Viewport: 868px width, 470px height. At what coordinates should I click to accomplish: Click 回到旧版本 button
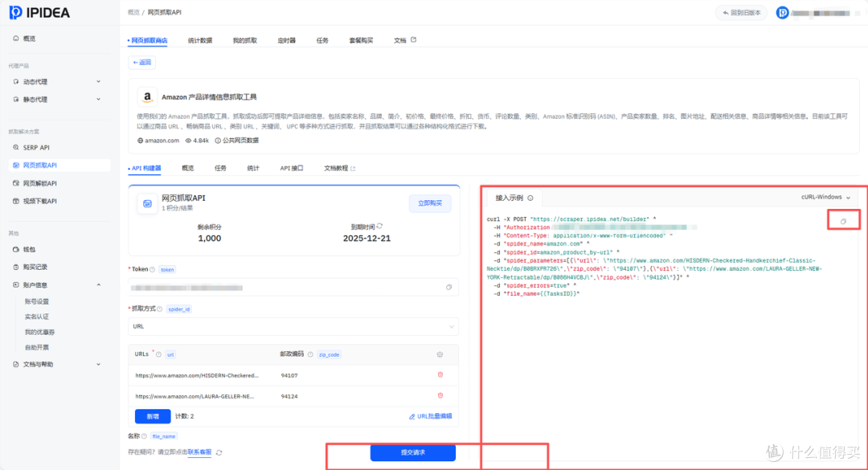pos(742,13)
